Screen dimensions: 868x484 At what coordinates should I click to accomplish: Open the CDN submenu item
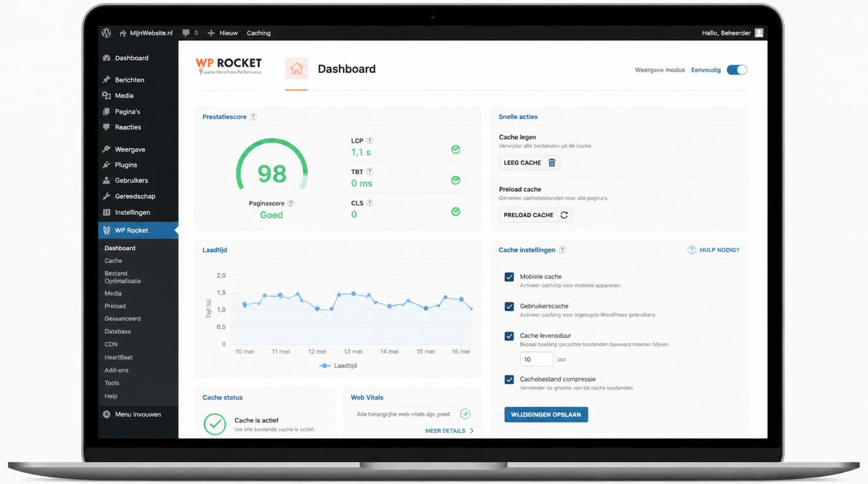pyautogui.click(x=111, y=345)
